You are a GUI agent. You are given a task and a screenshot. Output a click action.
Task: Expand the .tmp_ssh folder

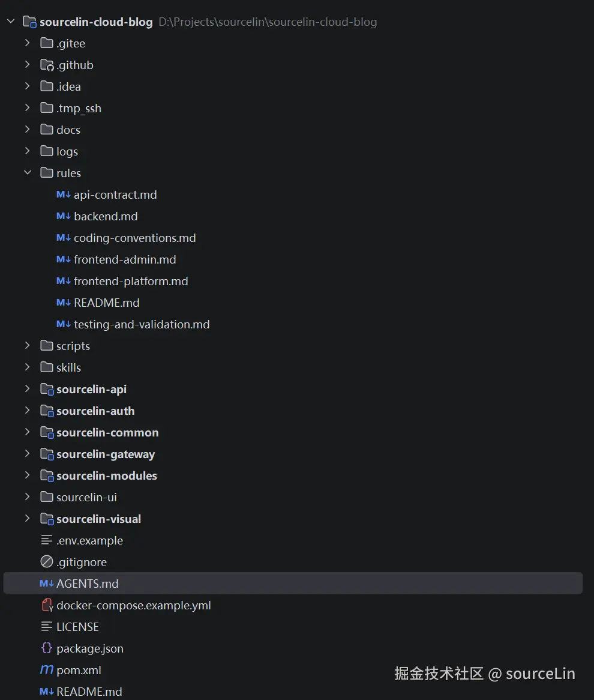click(x=28, y=107)
